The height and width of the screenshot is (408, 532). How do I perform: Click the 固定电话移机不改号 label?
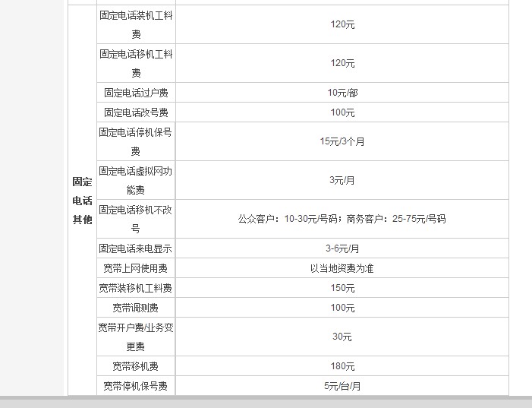pyautogui.click(x=135, y=219)
